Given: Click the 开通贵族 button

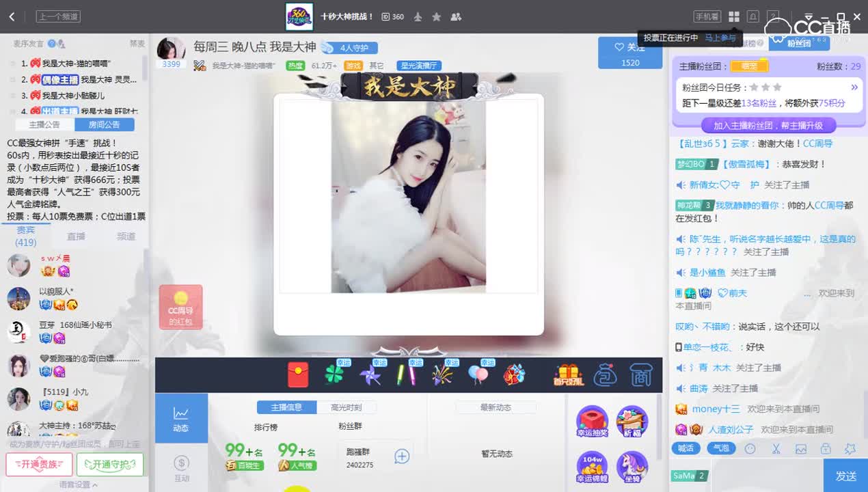Looking at the screenshot, I should (39, 465).
